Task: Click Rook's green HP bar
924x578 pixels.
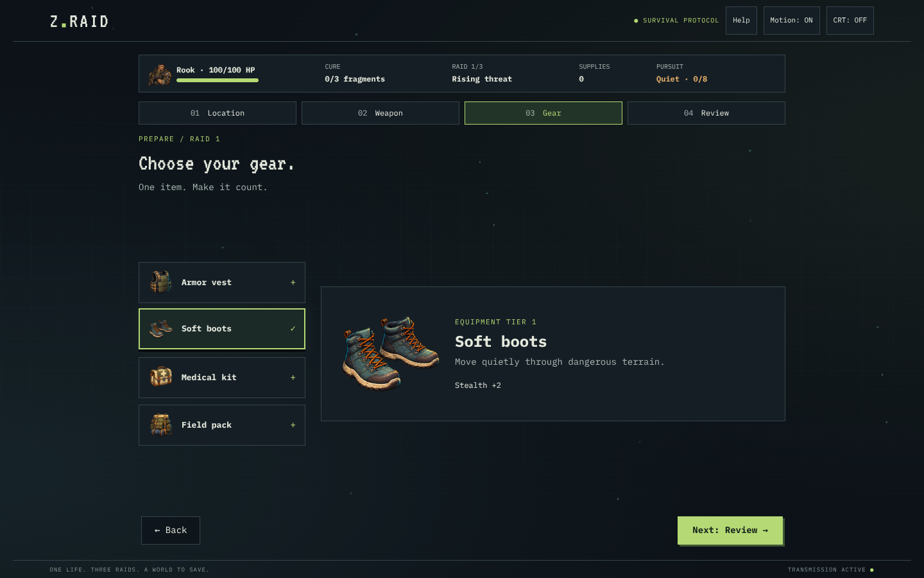Action: 218,80
